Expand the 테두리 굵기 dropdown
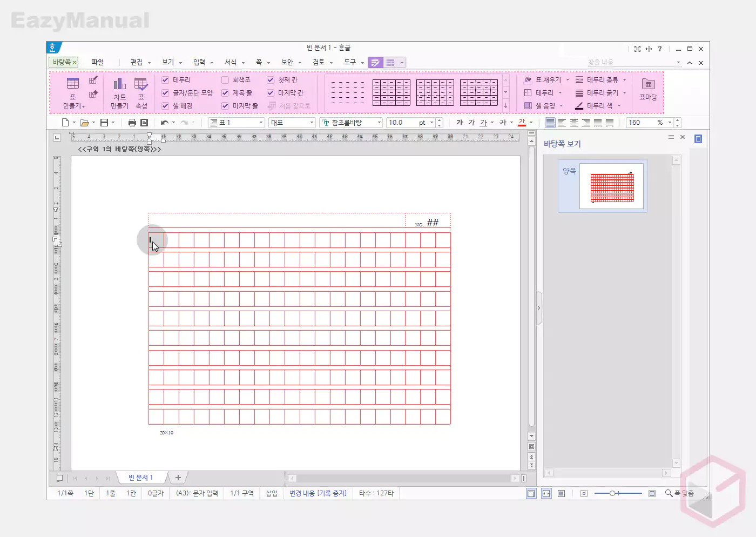The height and width of the screenshot is (537, 756). pyautogui.click(x=624, y=93)
